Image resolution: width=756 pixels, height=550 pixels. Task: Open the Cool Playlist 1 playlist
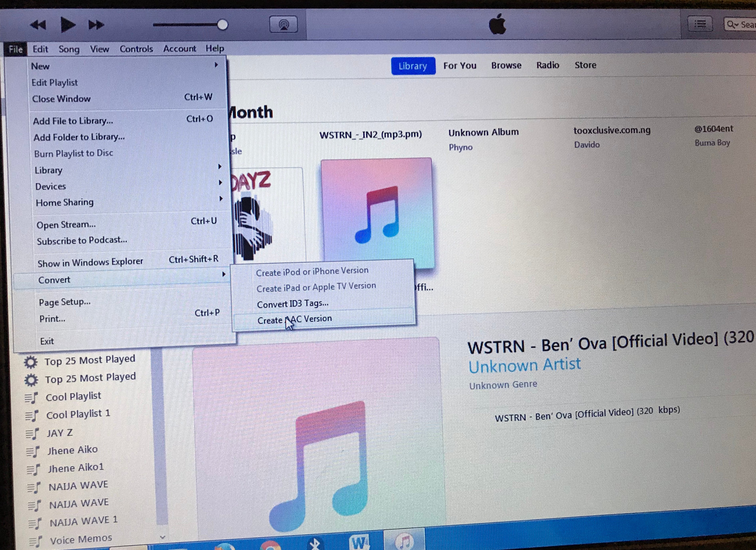[x=78, y=414]
